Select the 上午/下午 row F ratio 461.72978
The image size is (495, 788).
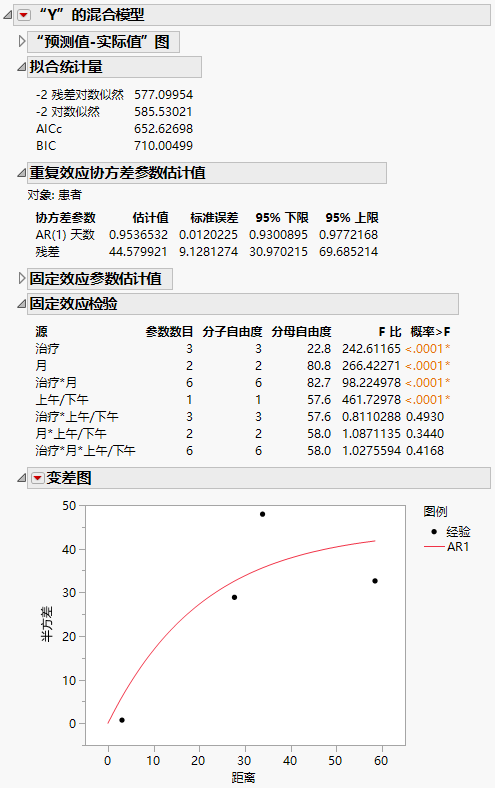tap(371, 400)
